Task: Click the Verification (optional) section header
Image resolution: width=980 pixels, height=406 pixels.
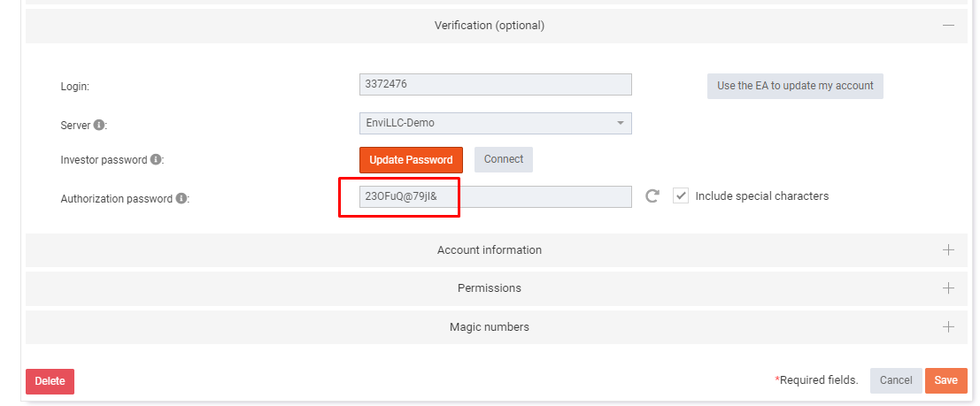Action: coord(490,26)
